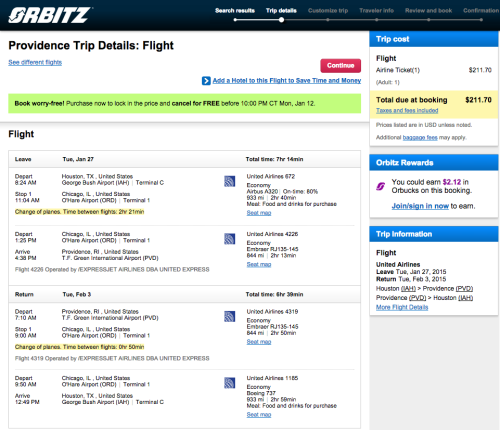Click United Airlines logo for flight 1185
Image resolution: width=500 pixels, height=430 pixels.
tap(229, 383)
